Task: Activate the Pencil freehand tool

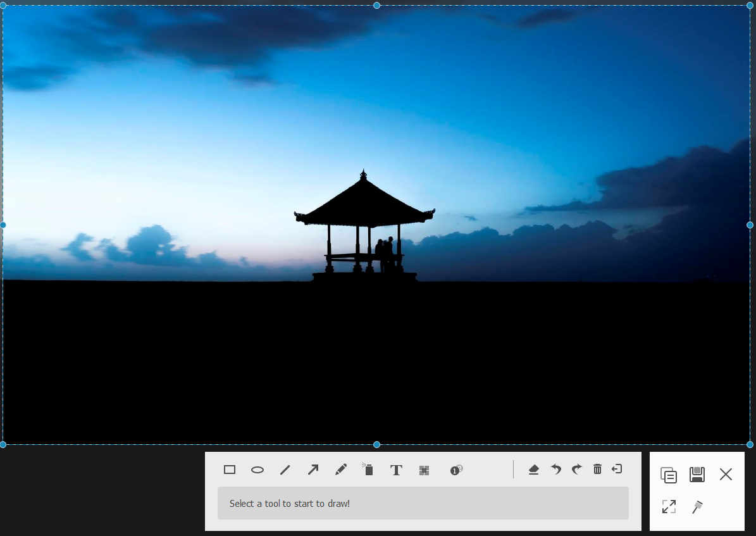Action: click(341, 470)
